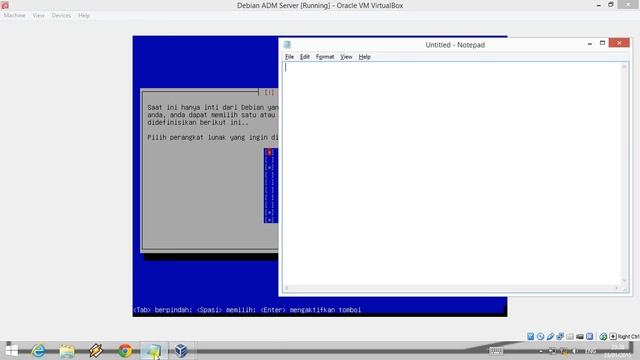Click the hard disk activity indicator
This screenshot has width=640, height=360.
point(531,336)
